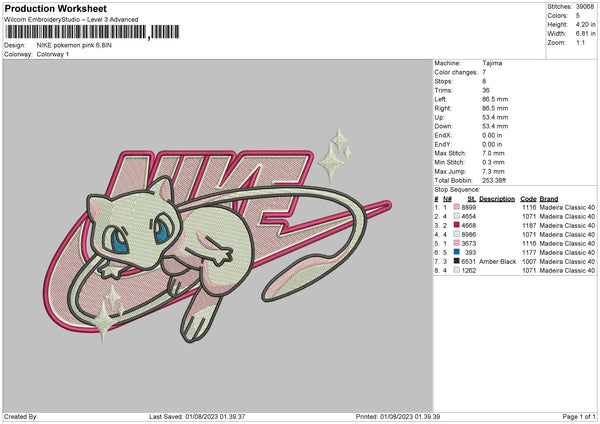The width and height of the screenshot is (600, 424).
Task: Select the Total Bobbin value '253.38ft'
Action: [x=494, y=180]
